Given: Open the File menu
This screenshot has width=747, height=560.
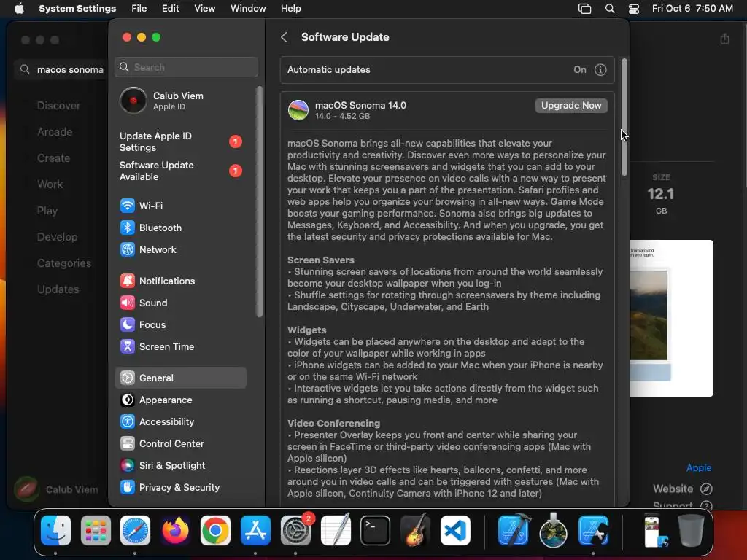Looking at the screenshot, I should click(x=139, y=9).
